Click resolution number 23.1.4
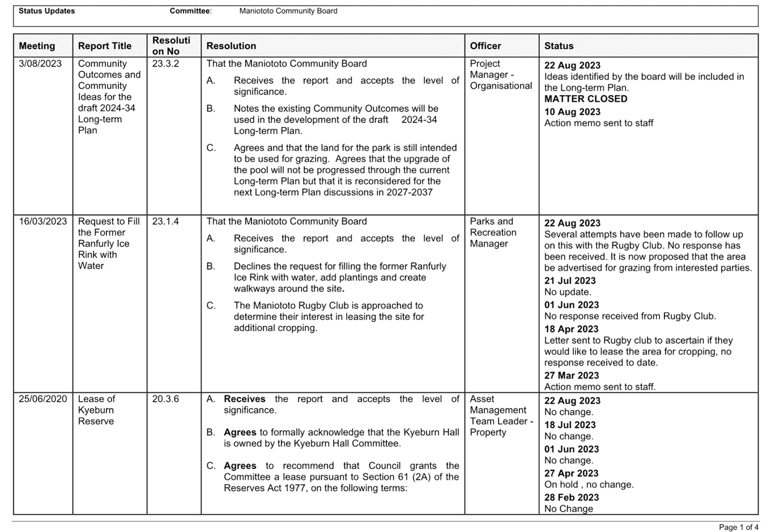The height and width of the screenshot is (532, 771). tap(165, 222)
